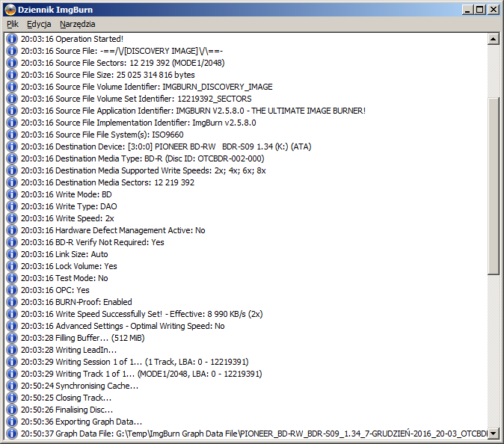Image resolution: width=504 pixels, height=444 pixels.
Task: Click info icon beside Link Size: Auto
Action: coord(11,254)
